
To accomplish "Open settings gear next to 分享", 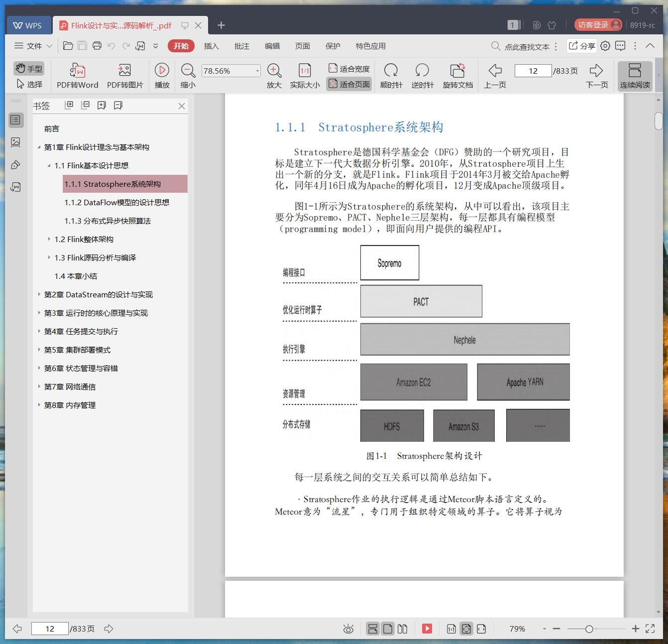I will pyautogui.click(x=605, y=46).
